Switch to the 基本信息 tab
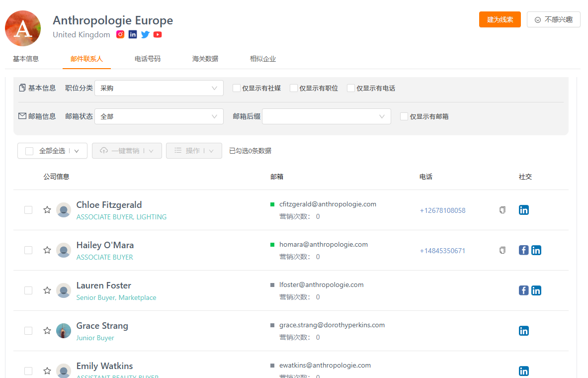The height and width of the screenshot is (378, 588). point(26,59)
